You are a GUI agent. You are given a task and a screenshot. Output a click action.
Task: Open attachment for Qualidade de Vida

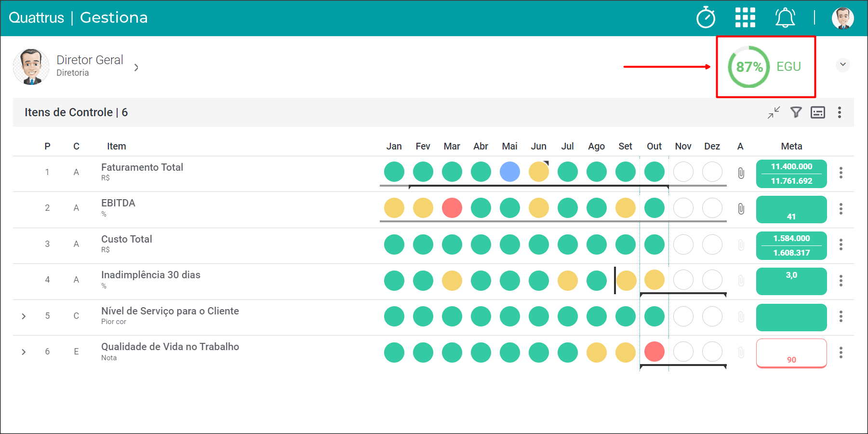click(741, 353)
